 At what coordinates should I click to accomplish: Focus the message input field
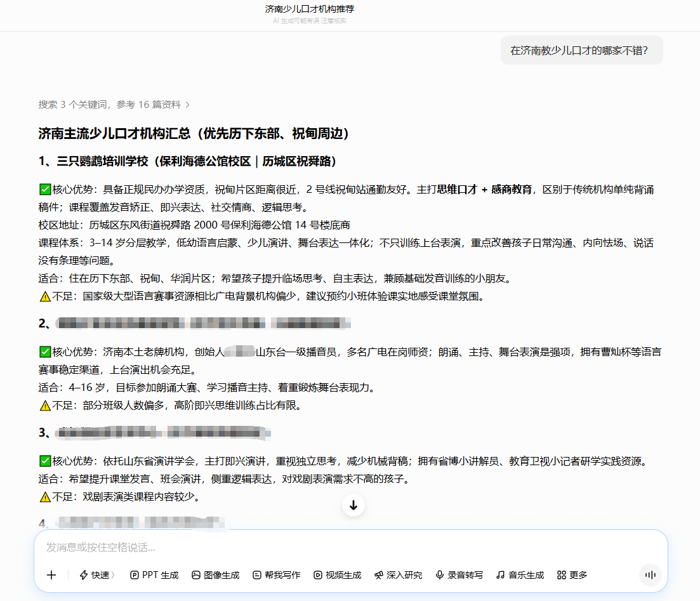pos(350,548)
